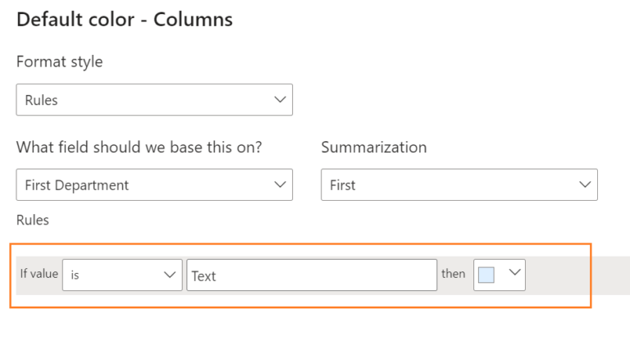Viewport: 630px width, 364px height.
Task: Click the 'Rules' section heading above rule row
Action: click(x=33, y=221)
